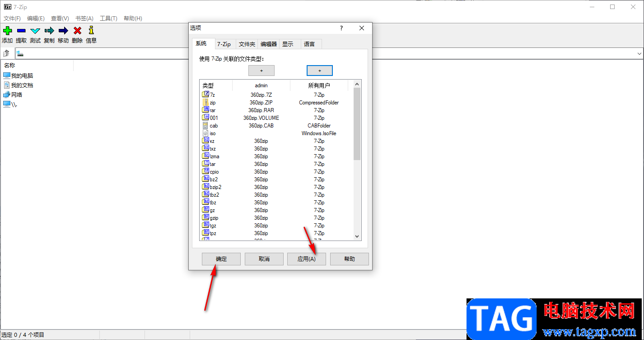Screen dimensions: 644x340
Task: Click the red Delete (删除) X icon
Action: pyautogui.click(x=77, y=31)
